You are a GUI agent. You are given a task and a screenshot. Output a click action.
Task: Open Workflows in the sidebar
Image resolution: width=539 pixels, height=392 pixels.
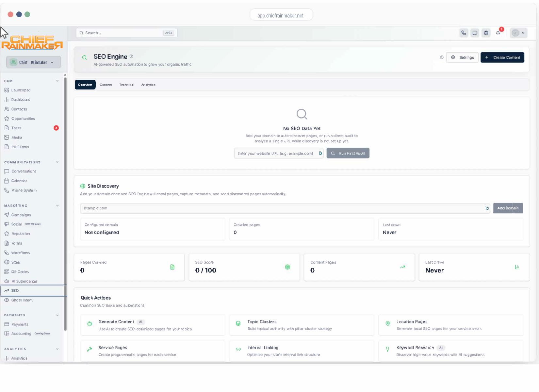click(x=20, y=253)
